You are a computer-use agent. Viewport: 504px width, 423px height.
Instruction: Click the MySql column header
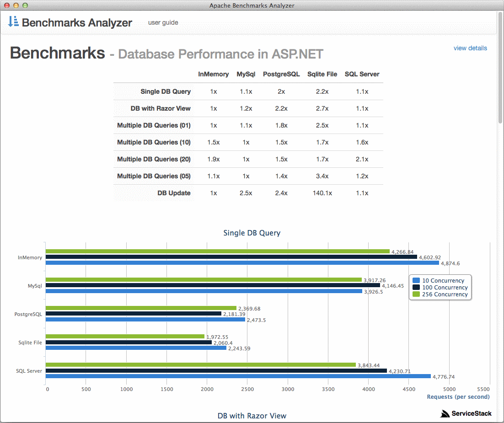click(x=246, y=74)
